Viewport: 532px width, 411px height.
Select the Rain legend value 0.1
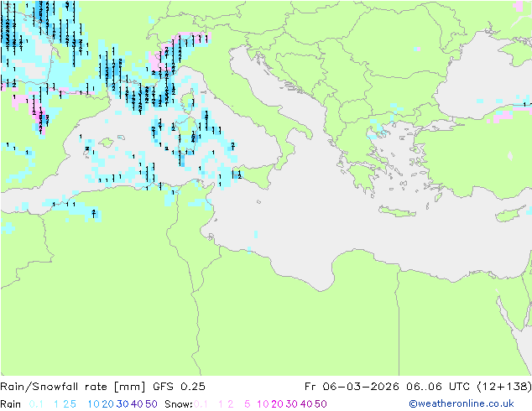pos(36,404)
